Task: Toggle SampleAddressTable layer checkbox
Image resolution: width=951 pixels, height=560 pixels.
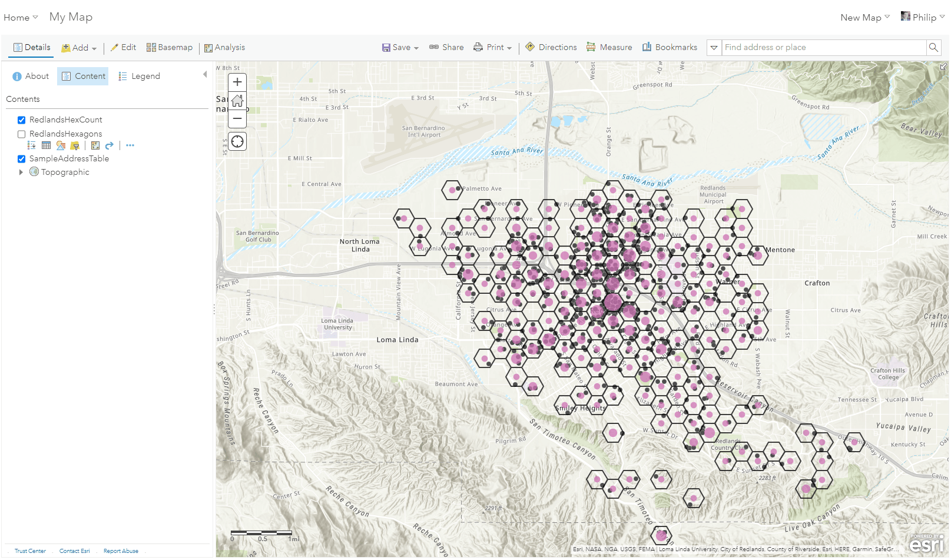Action: (x=22, y=159)
